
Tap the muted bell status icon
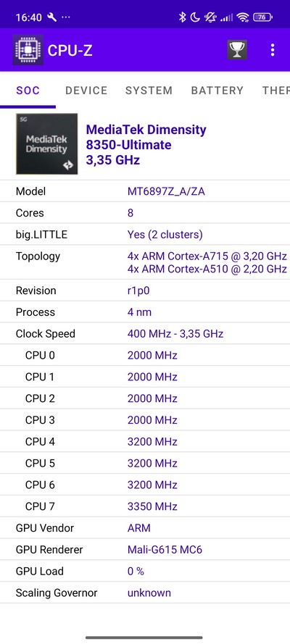click(x=211, y=17)
